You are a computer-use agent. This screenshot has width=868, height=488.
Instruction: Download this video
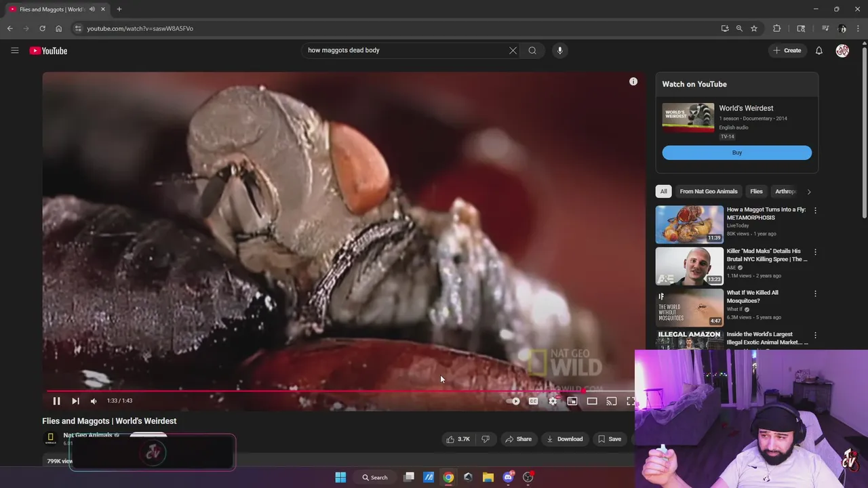[564, 439]
